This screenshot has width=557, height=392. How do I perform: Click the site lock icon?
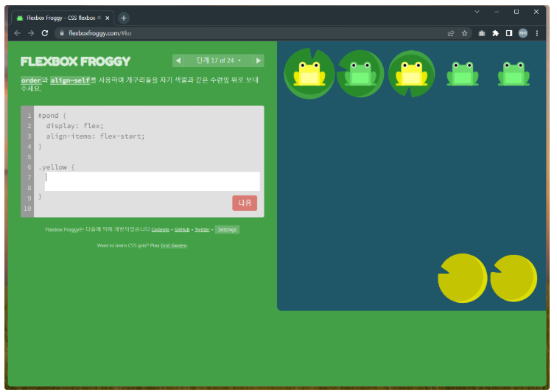point(62,33)
